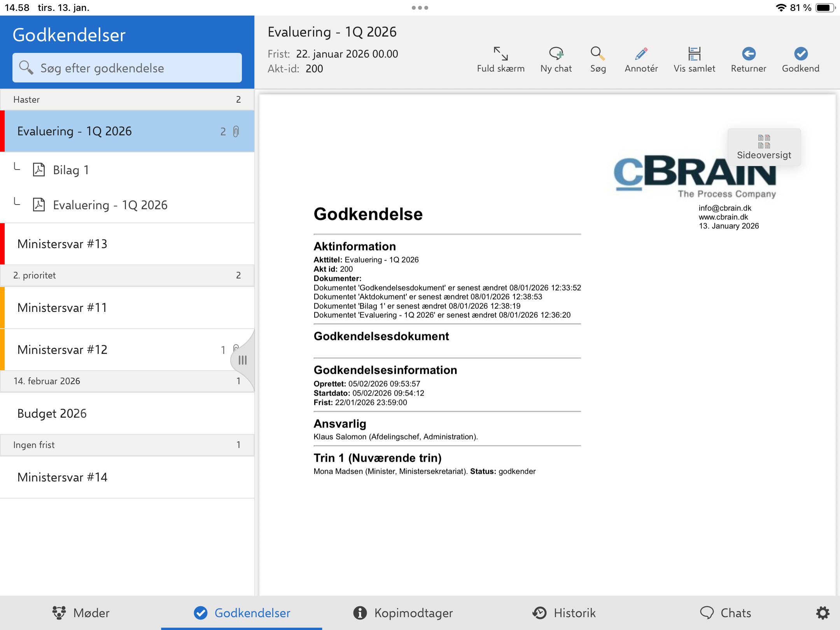
Task: Click the Godkendelse heading in document
Action: pos(368,214)
